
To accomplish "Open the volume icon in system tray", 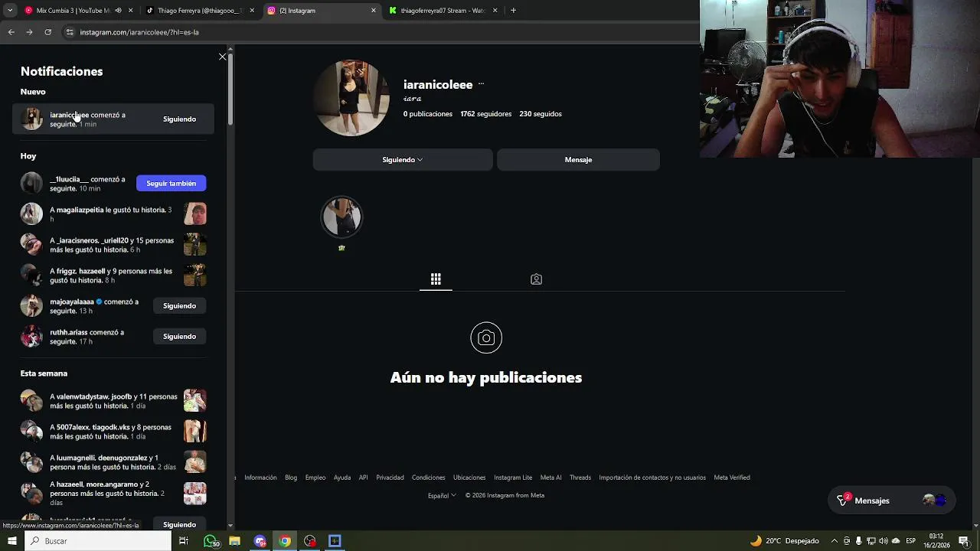I will pos(883,541).
